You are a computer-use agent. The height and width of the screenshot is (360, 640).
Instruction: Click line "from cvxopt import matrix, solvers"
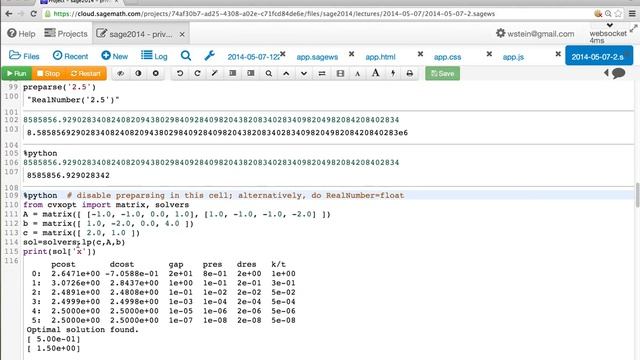106,205
